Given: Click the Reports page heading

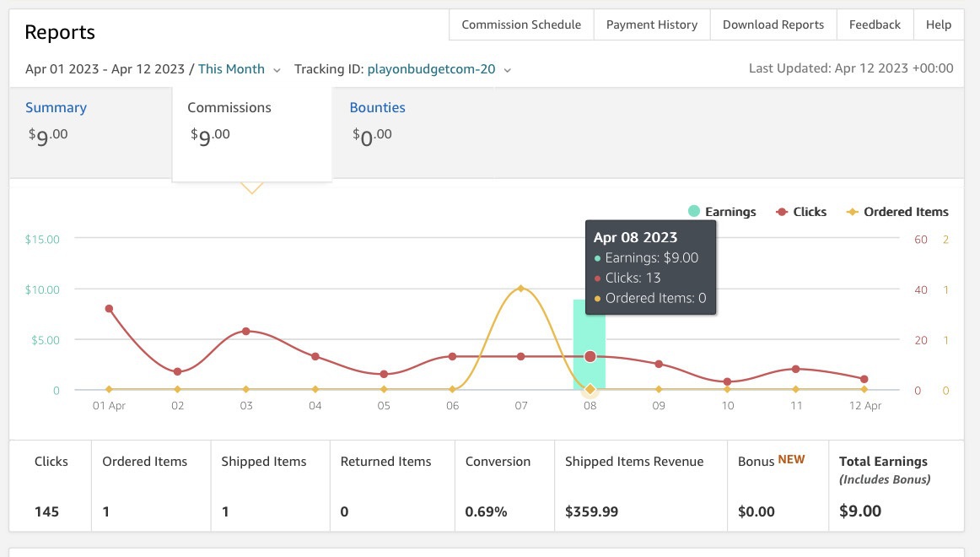Looking at the screenshot, I should coord(60,32).
